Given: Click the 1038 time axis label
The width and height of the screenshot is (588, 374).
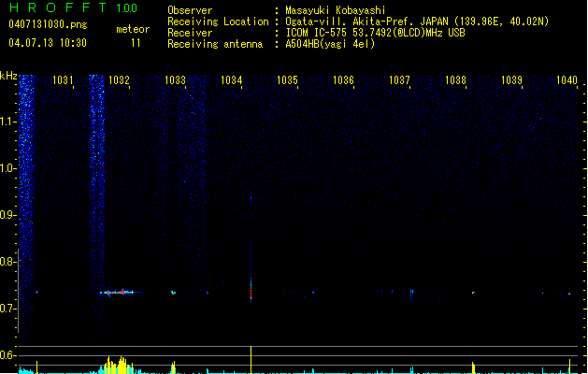Looking at the screenshot, I should 455,79.
